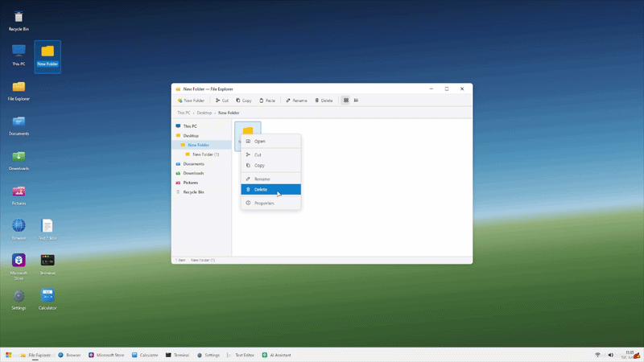Select Desktop in the sidebar
The width and height of the screenshot is (644, 362).
click(201, 135)
